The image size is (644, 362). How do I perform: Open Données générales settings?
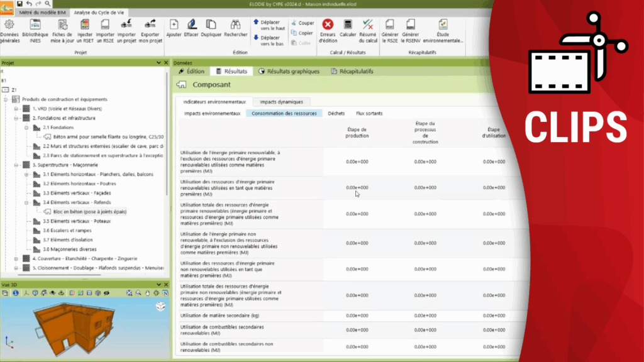tap(10, 30)
